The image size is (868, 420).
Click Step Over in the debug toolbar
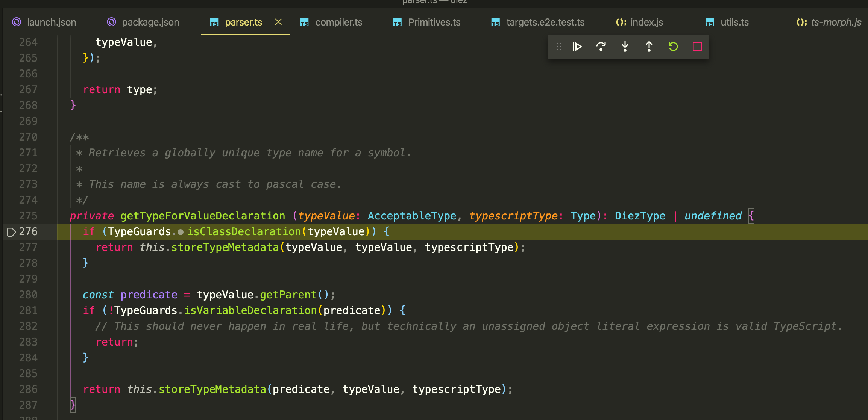coord(601,47)
